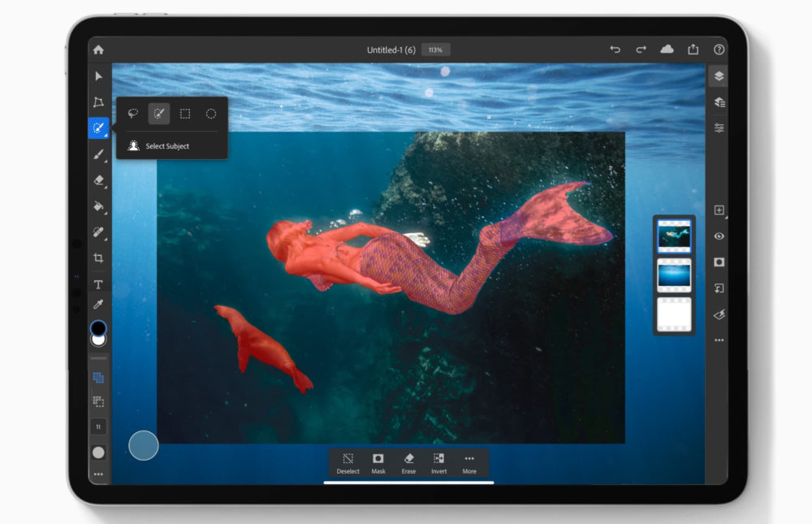Open the share/export icon
Viewport: 812px width, 524px height.
(x=693, y=50)
